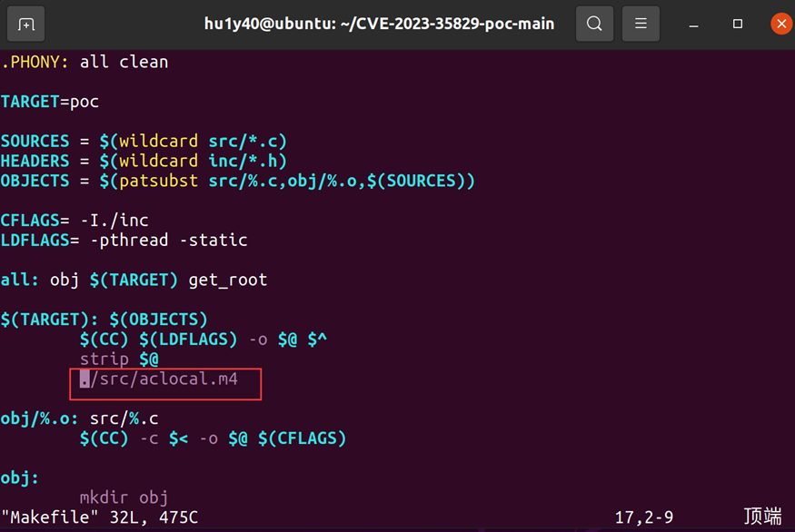The width and height of the screenshot is (795, 532).
Task: Open the terminal search magnifier icon
Action: [594, 24]
